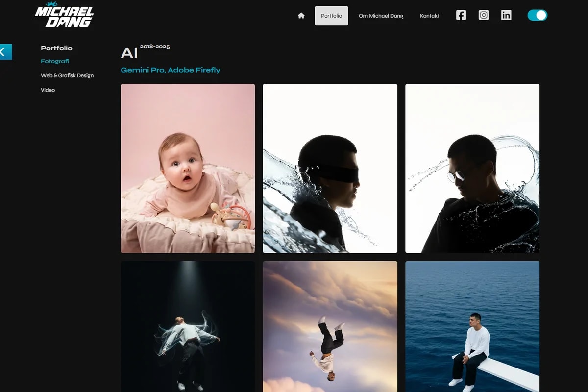588x392 pixels.
Task: Click the Portfolio sidebar heading
Action: tap(56, 48)
